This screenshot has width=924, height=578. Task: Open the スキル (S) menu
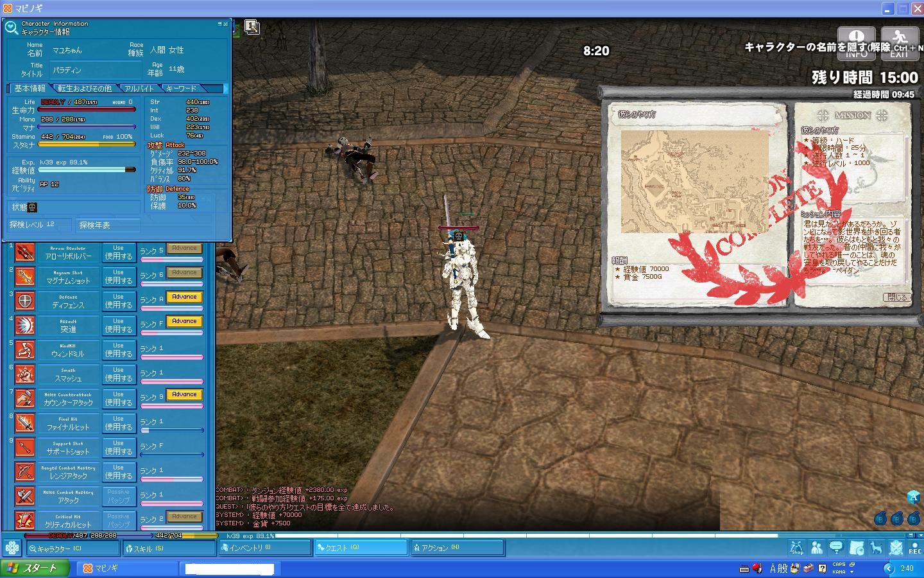[169, 548]
